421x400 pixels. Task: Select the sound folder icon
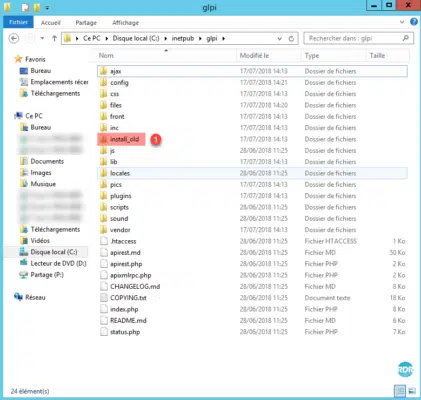104,218
